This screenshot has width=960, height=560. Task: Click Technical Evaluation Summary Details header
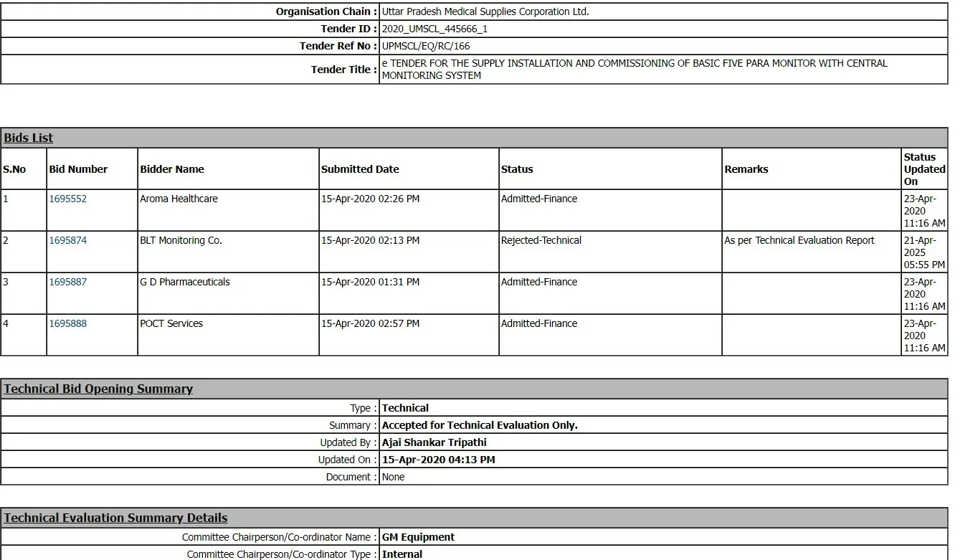115,518
